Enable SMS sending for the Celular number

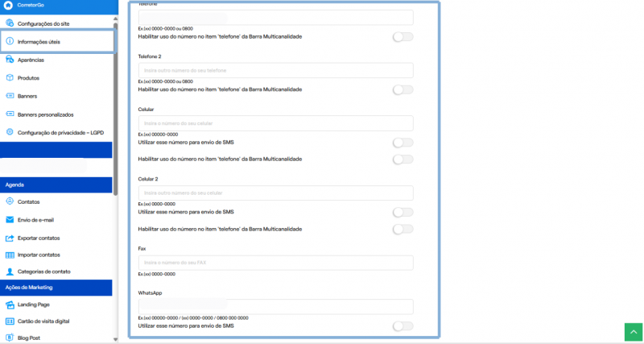pyautogui.click(x=403, y=143)
